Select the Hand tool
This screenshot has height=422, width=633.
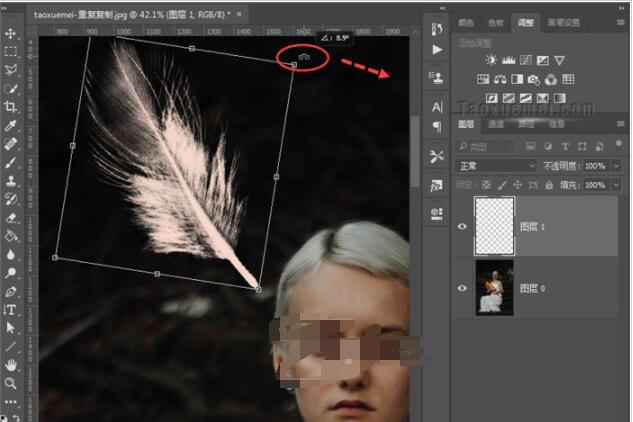(x=10, y=365)
